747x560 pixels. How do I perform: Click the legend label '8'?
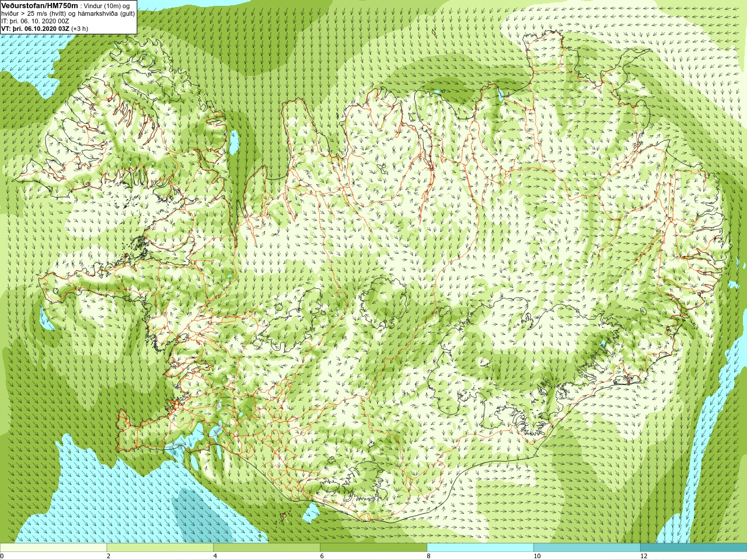pos(429,556)
